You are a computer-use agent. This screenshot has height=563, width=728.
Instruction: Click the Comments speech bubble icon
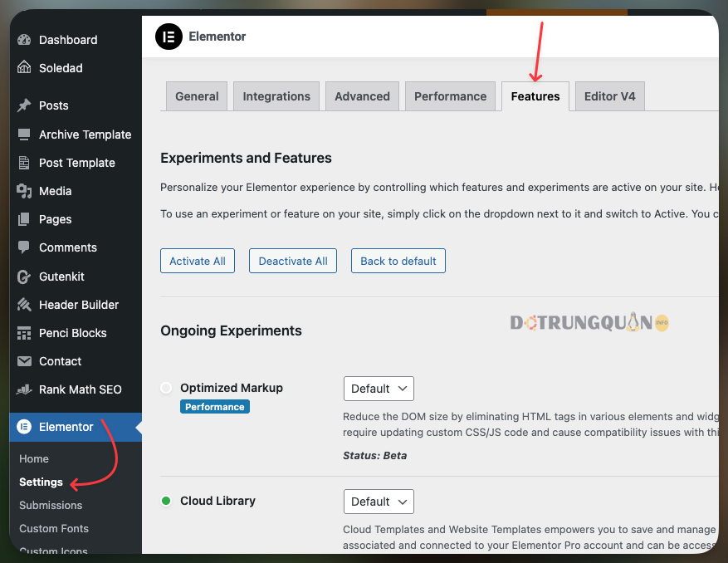(x=24, y=247)
